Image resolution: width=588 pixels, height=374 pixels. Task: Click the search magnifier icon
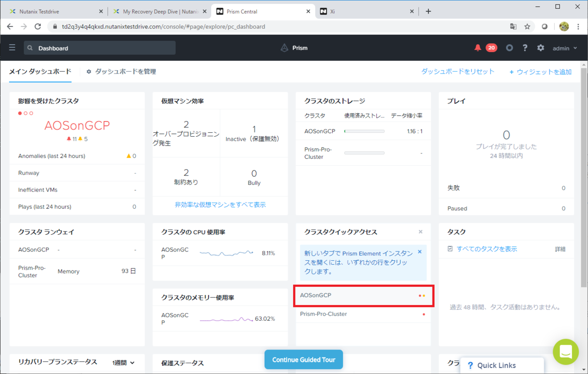30,48
